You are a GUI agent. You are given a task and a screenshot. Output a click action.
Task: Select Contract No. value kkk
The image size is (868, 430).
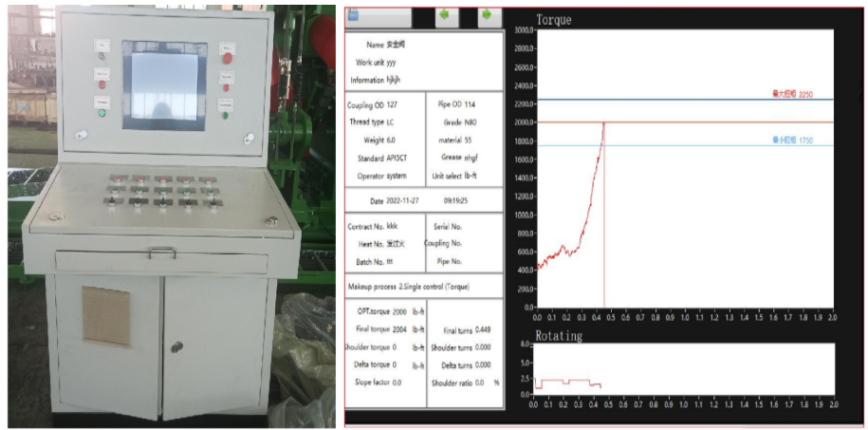pos(392,226)
